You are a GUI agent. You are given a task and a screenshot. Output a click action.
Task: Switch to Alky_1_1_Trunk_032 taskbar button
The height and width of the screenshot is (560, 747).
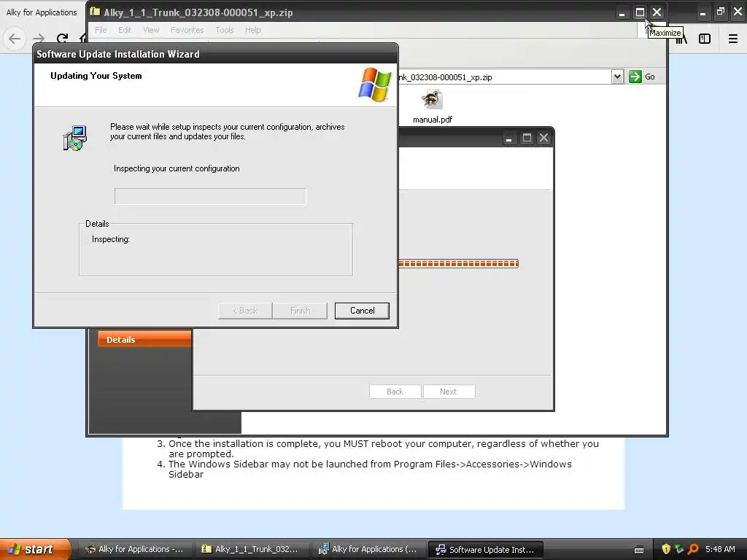coord(251,549)
